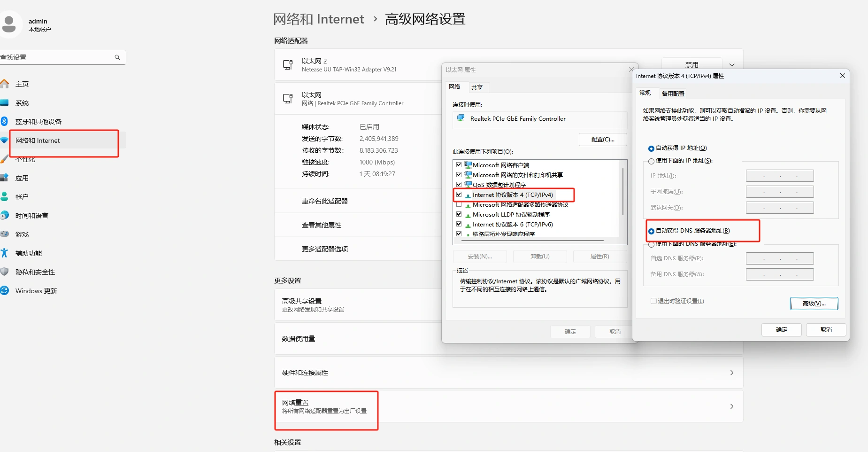Toggle the TCP/IPv6 protocol checkbox

tap(459, 224)
